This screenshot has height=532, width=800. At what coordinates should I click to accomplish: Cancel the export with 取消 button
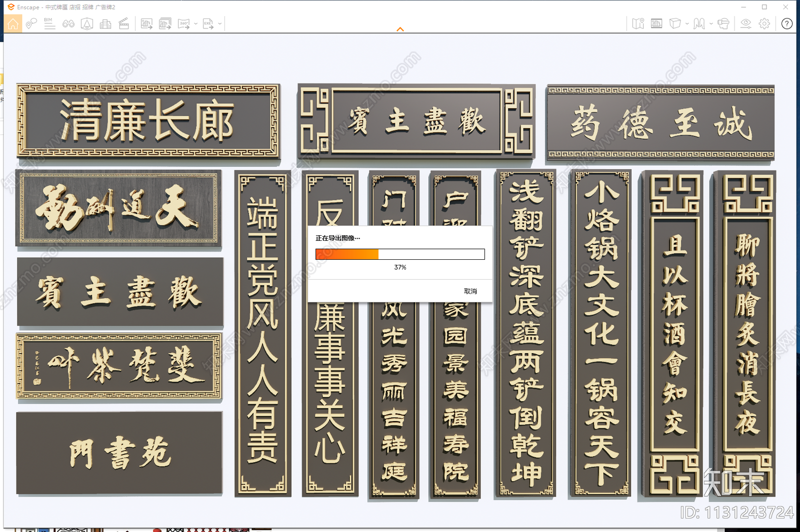[x=470, y=291]
